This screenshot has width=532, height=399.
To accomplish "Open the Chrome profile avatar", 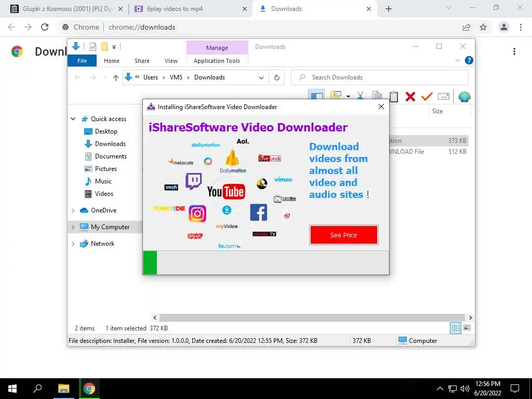I will click(504, 27).
